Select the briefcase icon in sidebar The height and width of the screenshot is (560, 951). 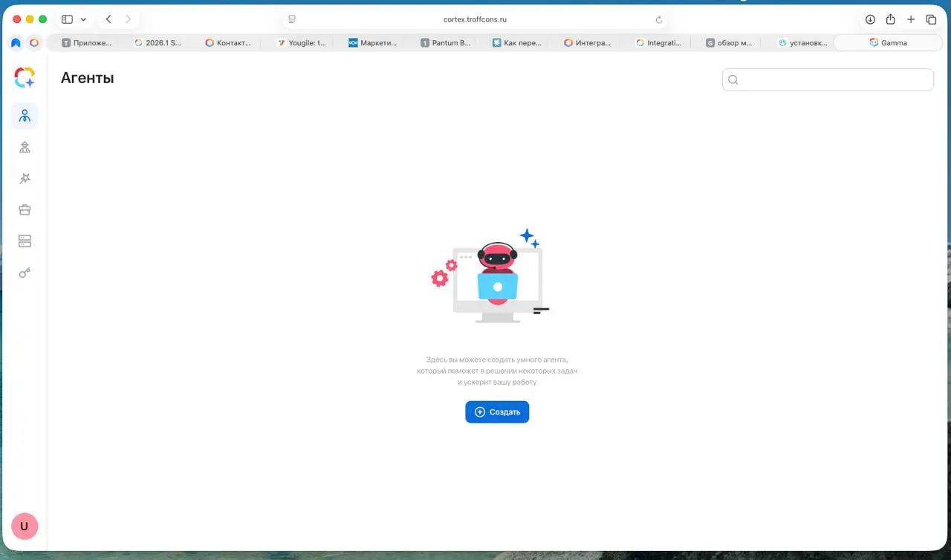tap(25, 209)
